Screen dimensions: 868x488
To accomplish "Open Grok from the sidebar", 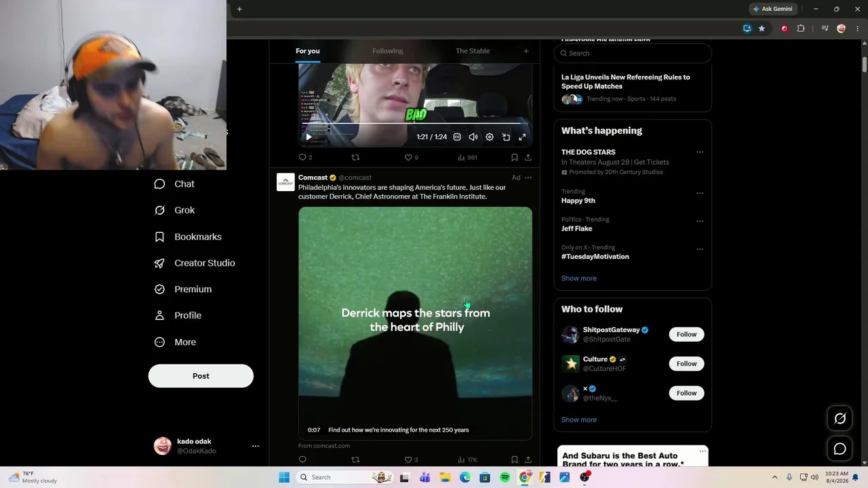I will [x=174, y=210].
